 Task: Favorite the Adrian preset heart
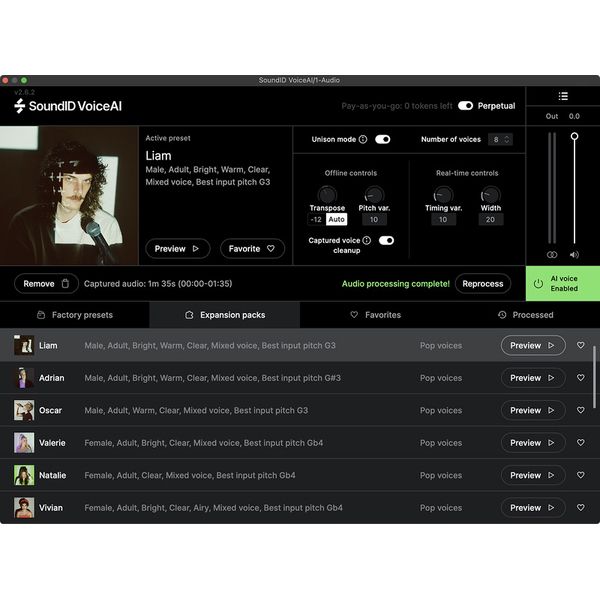(x=580, y=378)
